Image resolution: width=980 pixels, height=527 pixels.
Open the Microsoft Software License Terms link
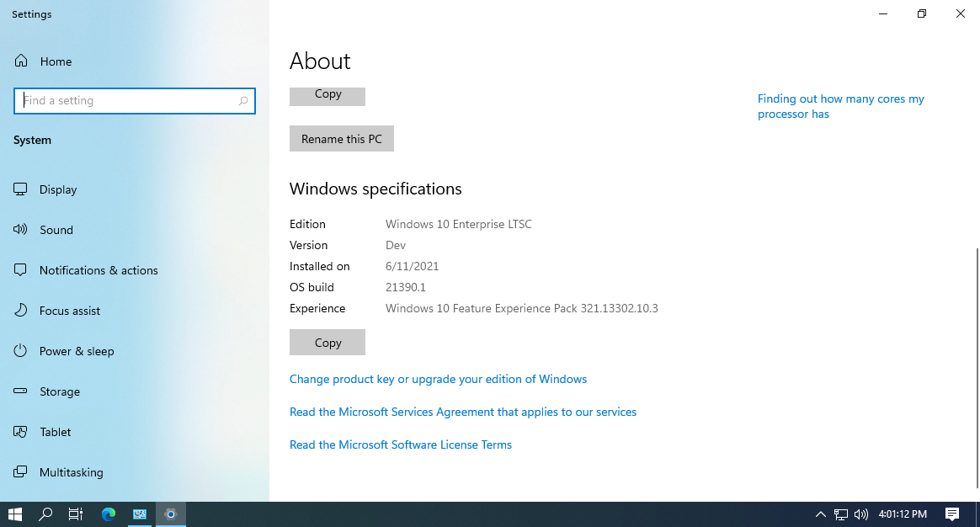(401, 444)
